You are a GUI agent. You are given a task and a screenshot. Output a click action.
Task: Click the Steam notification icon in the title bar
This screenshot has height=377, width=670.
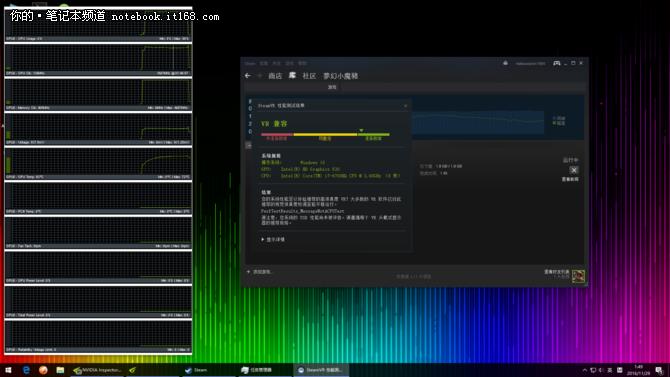click(505, 63)
